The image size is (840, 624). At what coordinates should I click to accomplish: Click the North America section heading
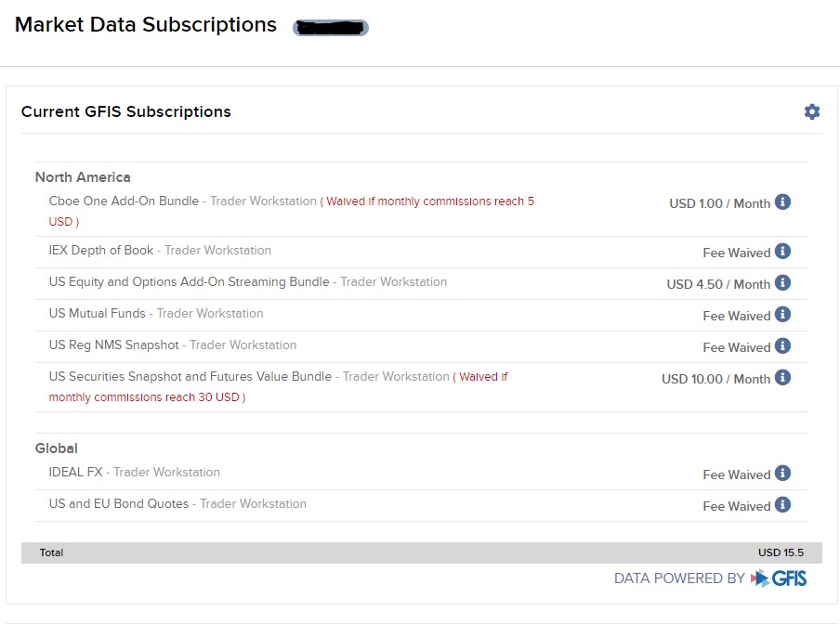pos(83,177)
